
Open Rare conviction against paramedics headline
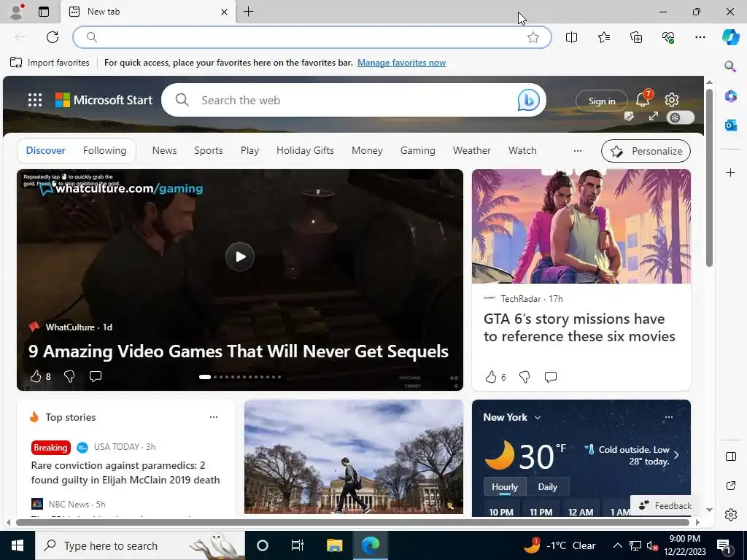[x=125, y=472]
